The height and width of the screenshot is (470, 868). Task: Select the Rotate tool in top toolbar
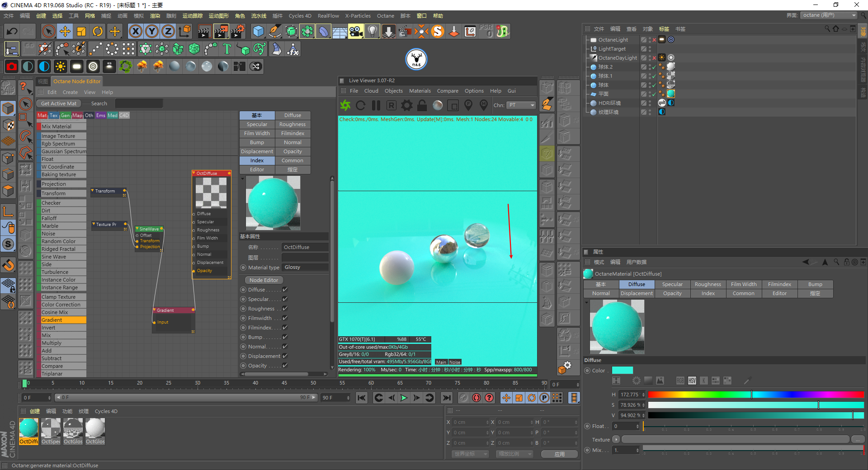tap(98, 31)
